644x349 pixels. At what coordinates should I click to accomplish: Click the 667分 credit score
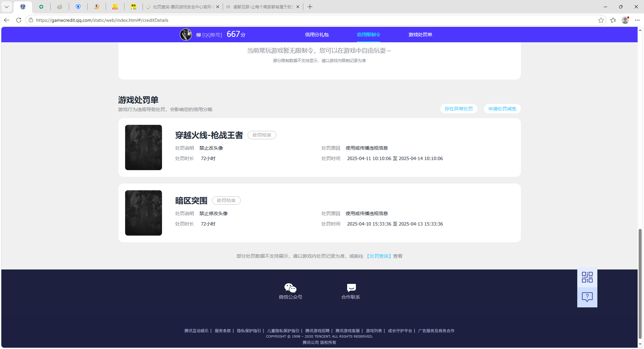pyautogui.click(x=236, y=34)
